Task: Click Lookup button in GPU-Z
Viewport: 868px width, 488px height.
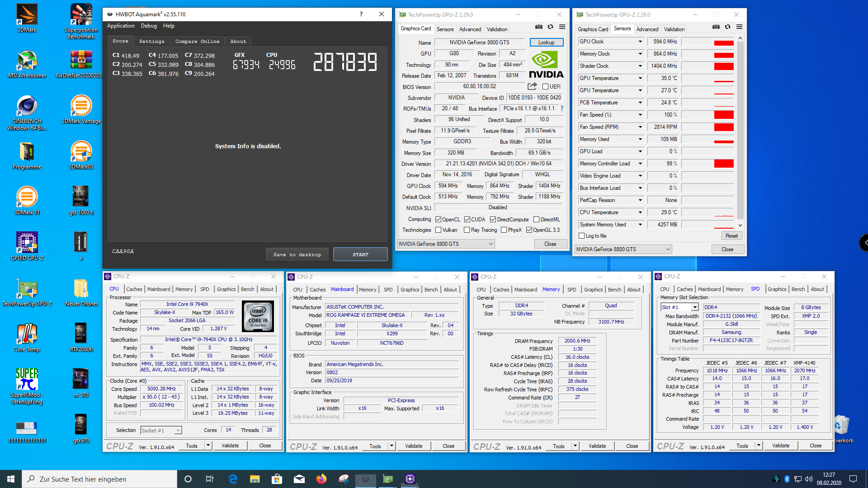Action: click(546, 42)
